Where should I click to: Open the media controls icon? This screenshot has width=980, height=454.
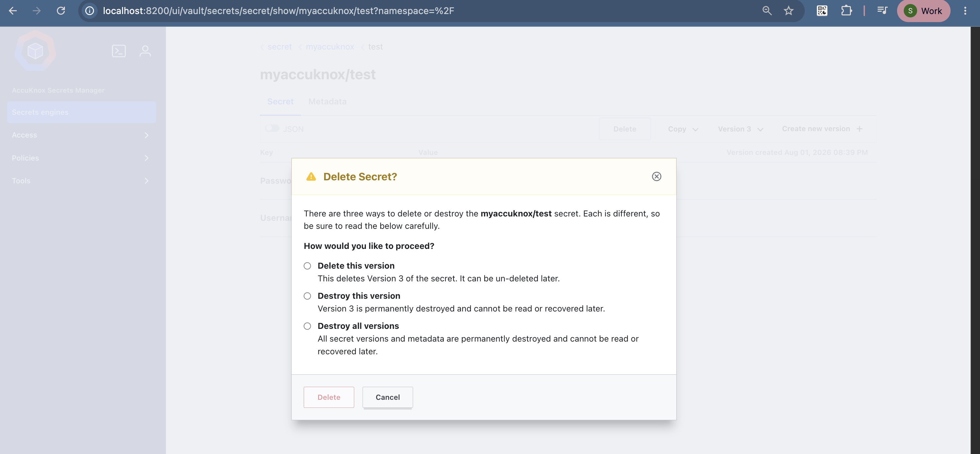(882, 11)
